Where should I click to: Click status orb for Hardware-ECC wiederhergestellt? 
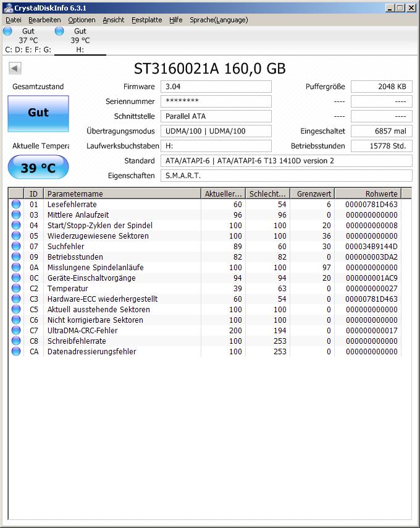tap(16, 299)
